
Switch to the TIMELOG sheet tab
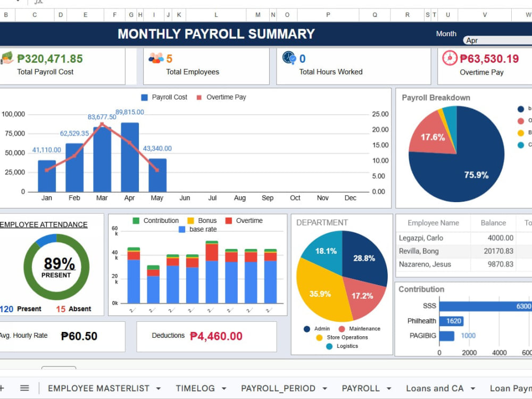coord(195,388)
